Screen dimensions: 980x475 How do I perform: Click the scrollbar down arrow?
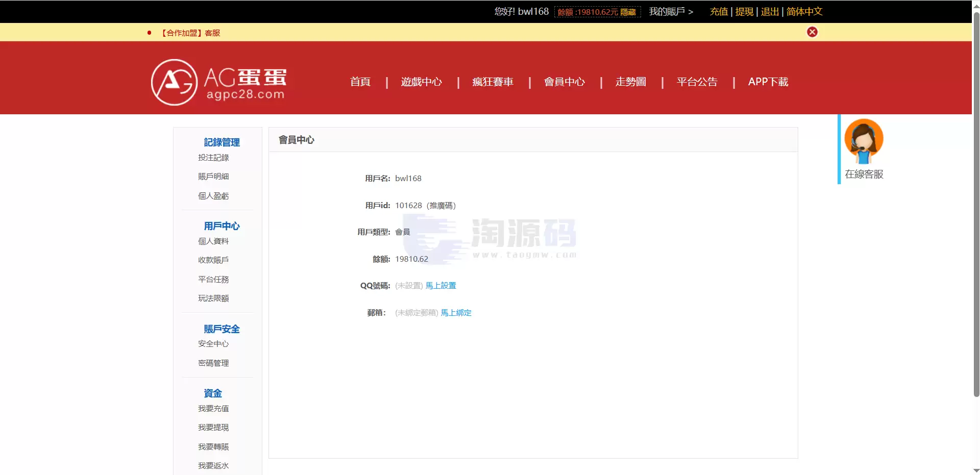(976, 470)
